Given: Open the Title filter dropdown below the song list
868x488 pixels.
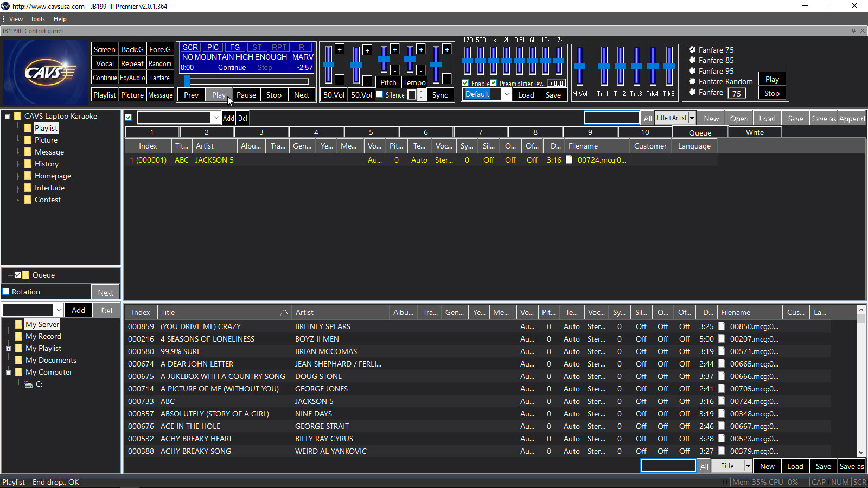Looking at the screenshot, I should coord(748,466).
